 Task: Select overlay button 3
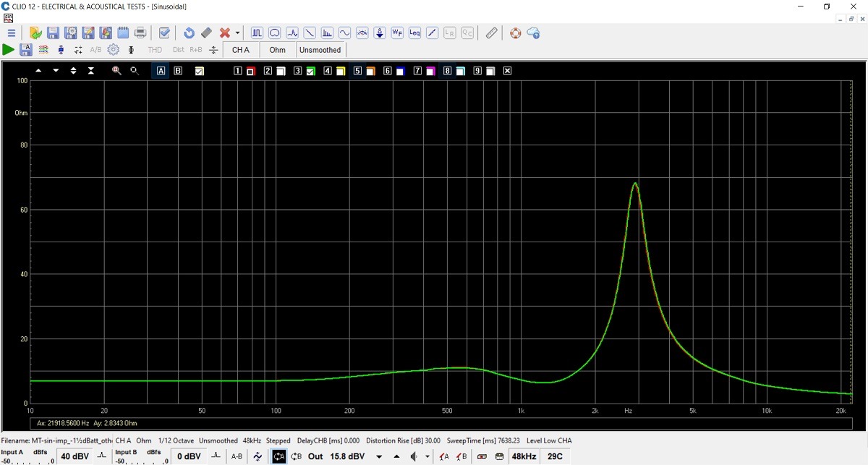[x=297, y=71]
